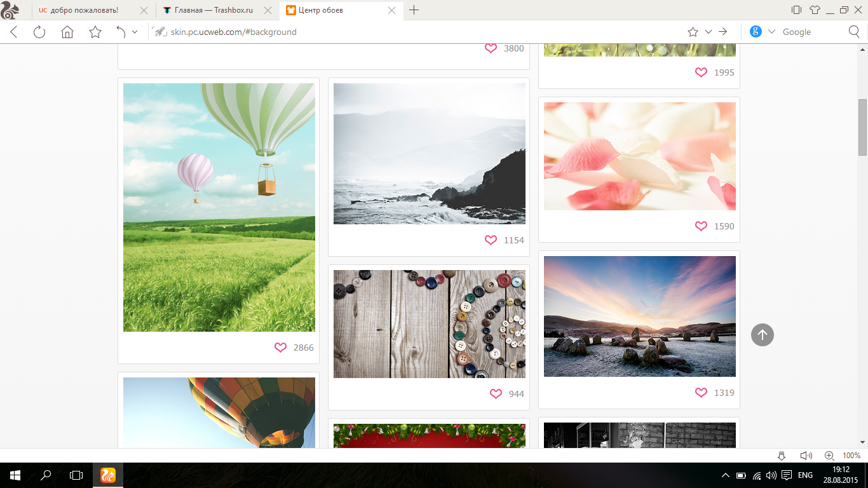Click the ENG language indicator
868x488 pixels.
(x=805, y=475)
